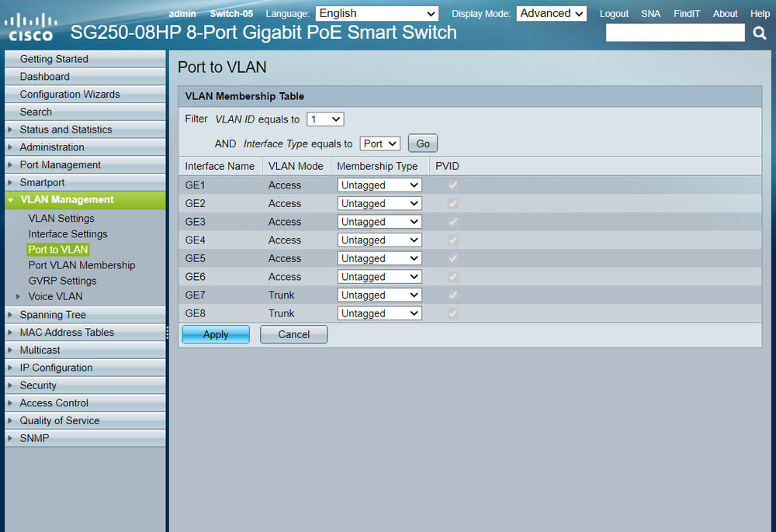Open GE2 Membership Type dropdown
This screenshot has width=776, height=532.
tap(379, 204)
